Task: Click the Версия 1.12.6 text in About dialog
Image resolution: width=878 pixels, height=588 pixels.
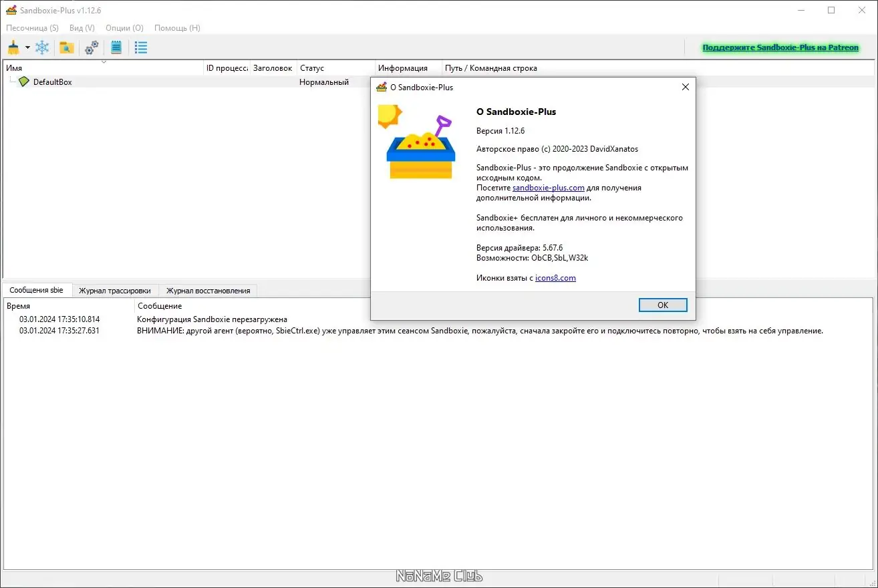Action: pos(500,130)
